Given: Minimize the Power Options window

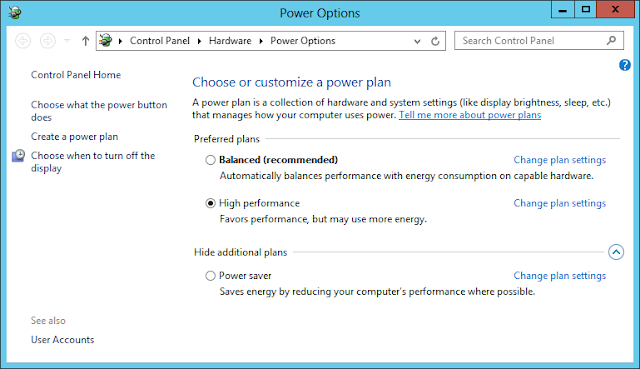Looking at the screenshot, I should (562, 9).
